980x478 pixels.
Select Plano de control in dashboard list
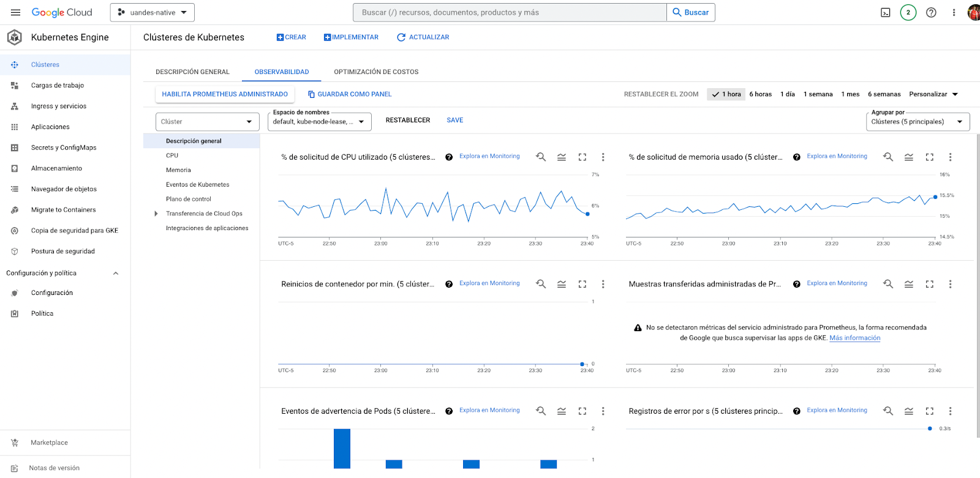(189, 200)
